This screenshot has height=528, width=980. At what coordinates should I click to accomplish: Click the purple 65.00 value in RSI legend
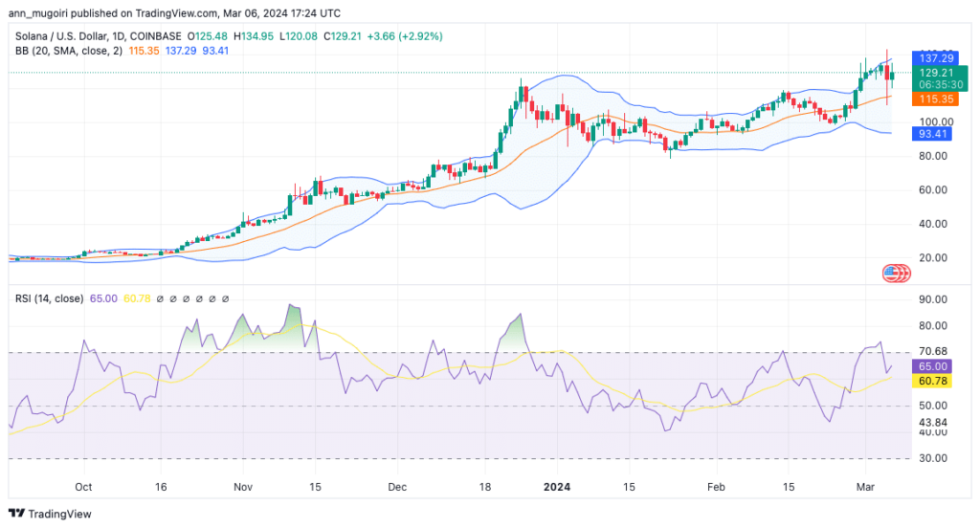[x=102, y=299]
